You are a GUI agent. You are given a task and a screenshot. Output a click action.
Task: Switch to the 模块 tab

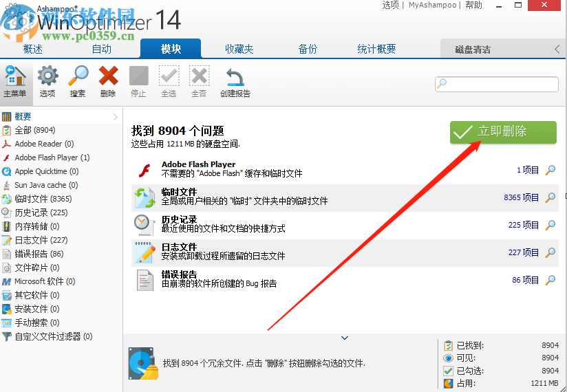tap(171, 48)
